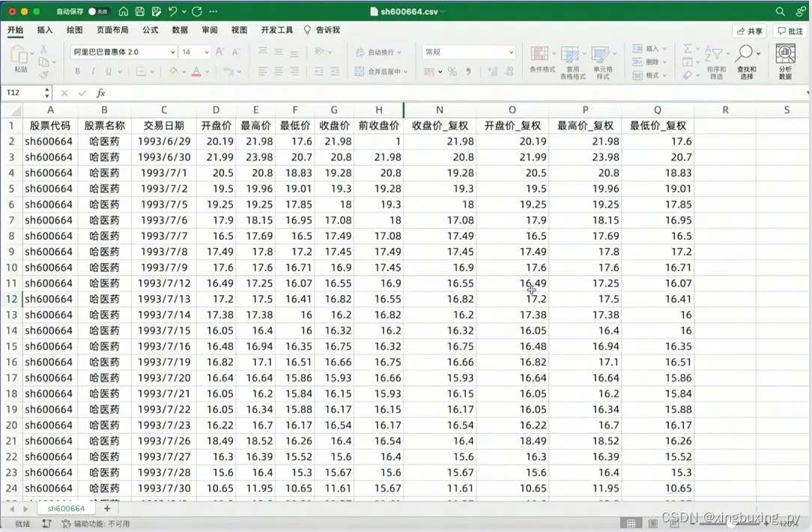Viewport: 812px width, 532px height.
Task: Open the font name dropdown
Action: pyautogui.click(x=173, y=52)
